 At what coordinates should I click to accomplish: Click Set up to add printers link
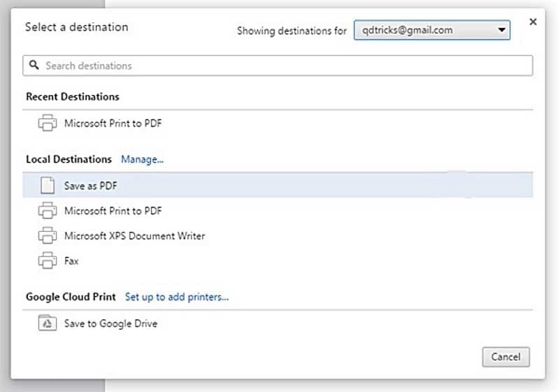click(x=177, y=297)
